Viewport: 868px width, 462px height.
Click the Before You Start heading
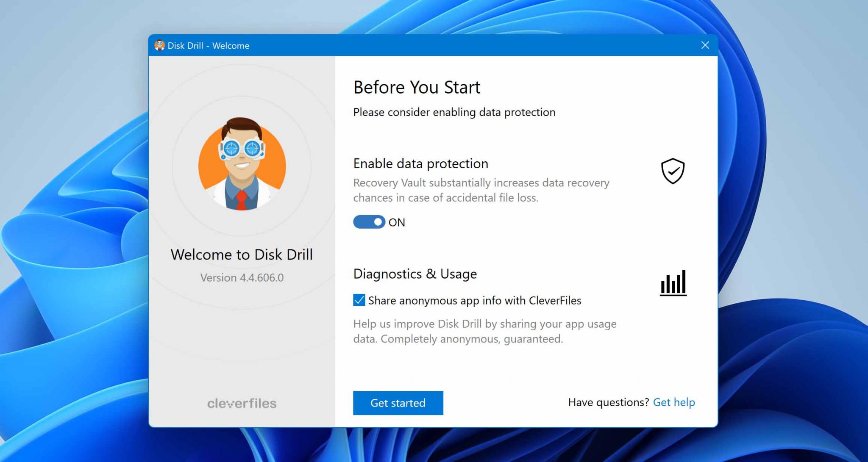417,87
